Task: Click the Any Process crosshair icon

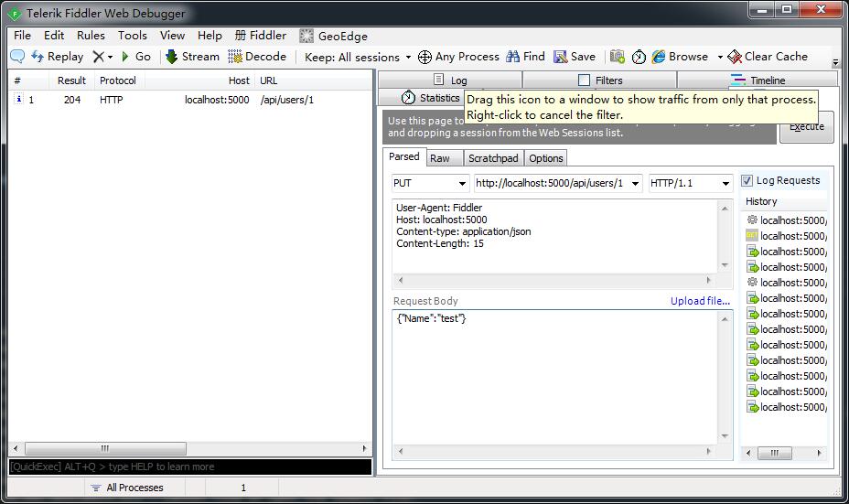Action: tap(425, 57)
